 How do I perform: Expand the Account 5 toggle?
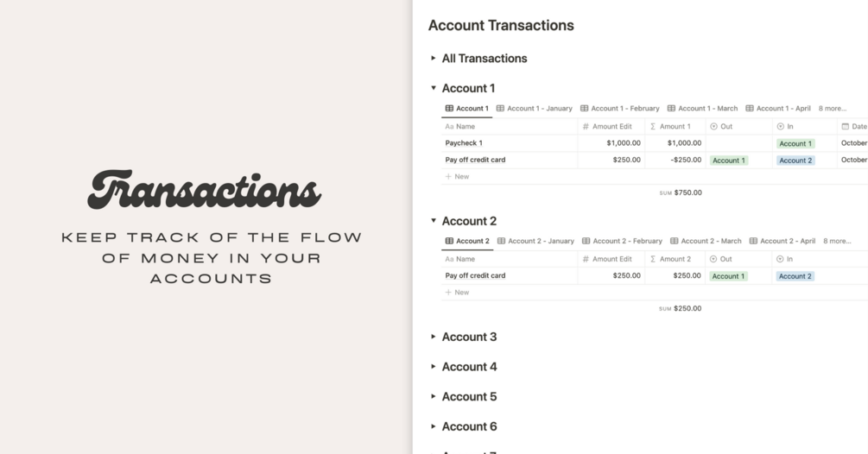[x=434, y=397]
